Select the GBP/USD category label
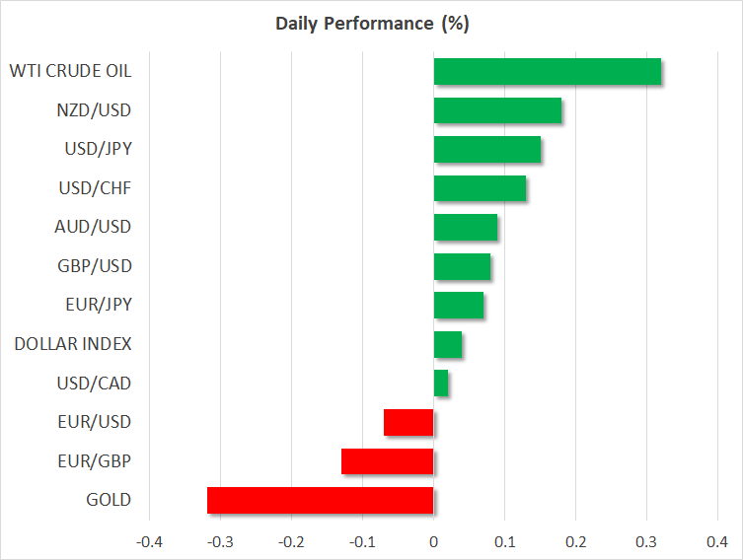Viewport: 743px width, 560px height. pos(94,265)
